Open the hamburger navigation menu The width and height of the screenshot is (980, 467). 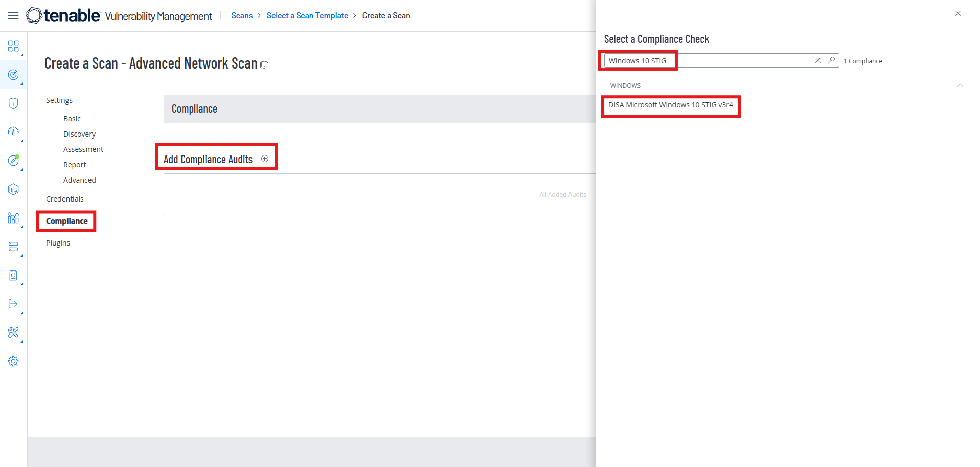click(13, 16)
